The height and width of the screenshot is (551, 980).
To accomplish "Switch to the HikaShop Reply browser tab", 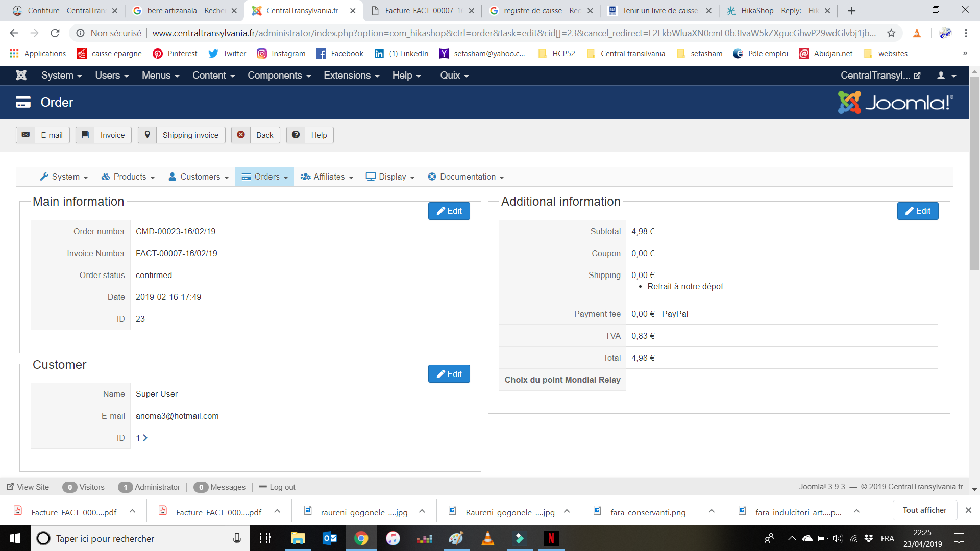I will click(x=778, y=11).
